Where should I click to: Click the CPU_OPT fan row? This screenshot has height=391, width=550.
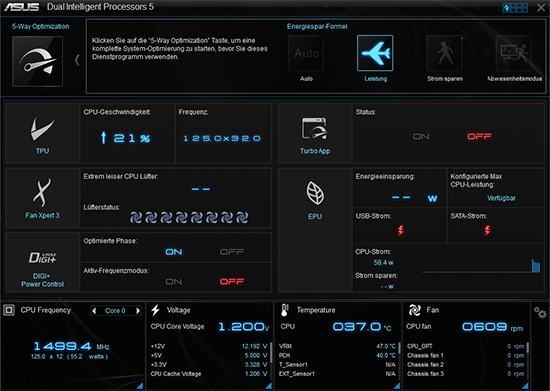(x=465, y=346)
